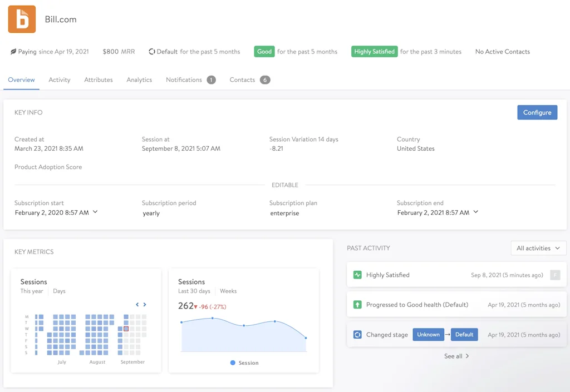Switch to the Activity tab
This screenshot has height=392, width=570.
coord(59,80)
